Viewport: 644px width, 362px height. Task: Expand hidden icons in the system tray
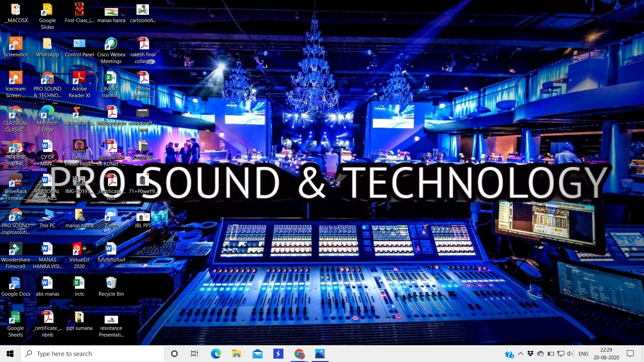tap(520, 353)
